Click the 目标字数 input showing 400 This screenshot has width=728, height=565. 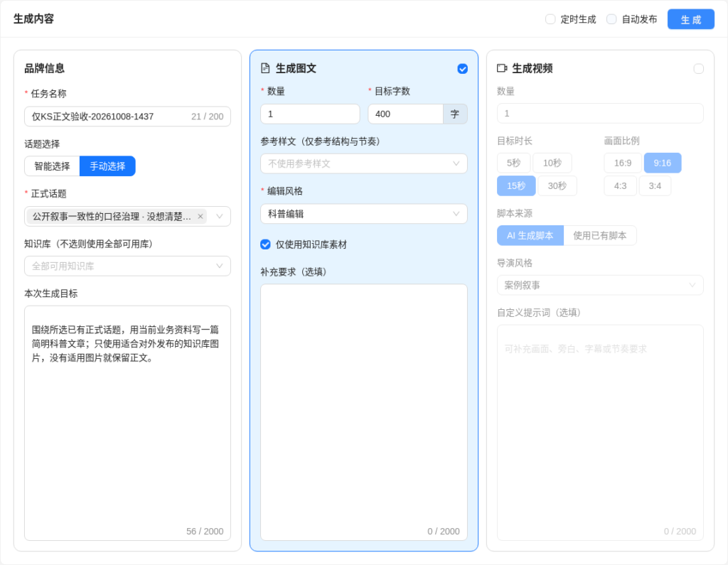[x=406, y=114]
